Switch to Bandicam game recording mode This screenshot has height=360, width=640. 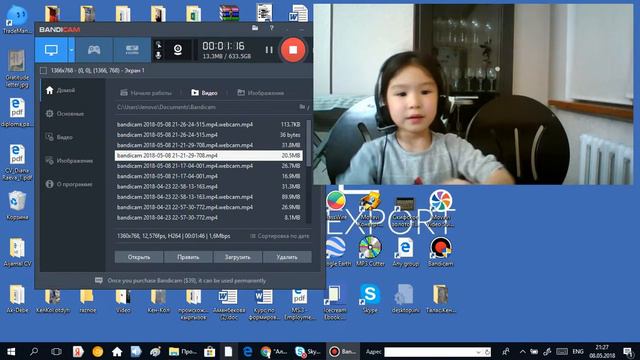(94, 50)
